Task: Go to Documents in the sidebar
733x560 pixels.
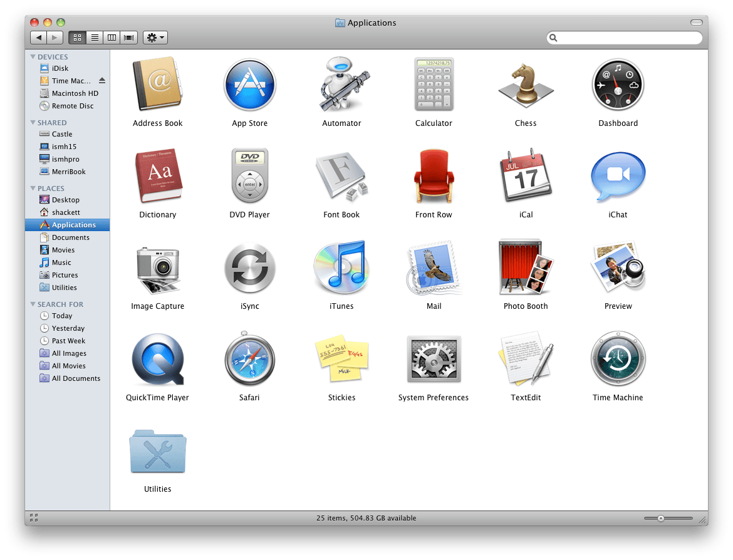Action: (67, 237)
